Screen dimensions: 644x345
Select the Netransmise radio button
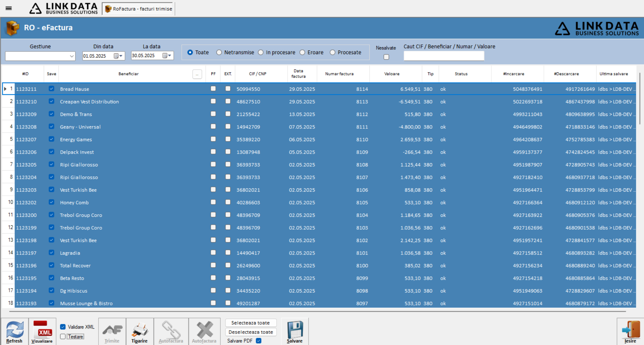pos(219,52)
